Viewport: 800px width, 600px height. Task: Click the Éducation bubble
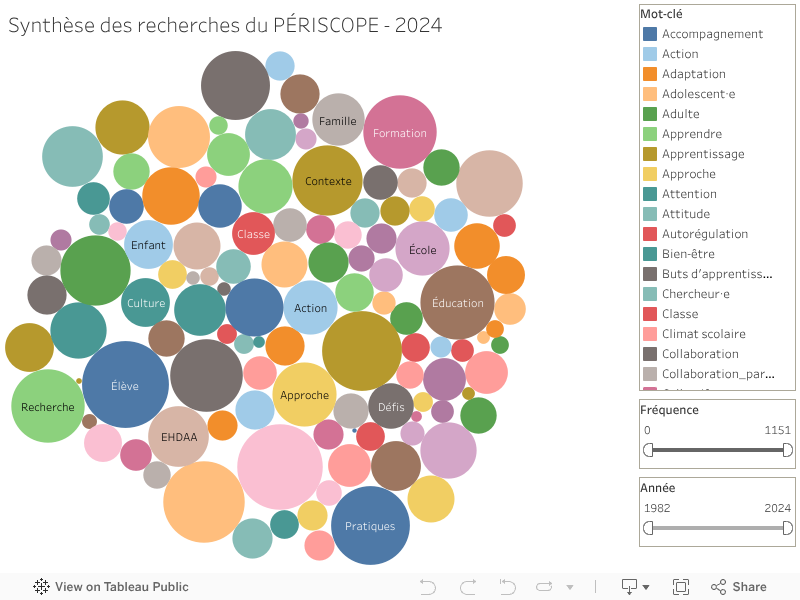(458, 303)
